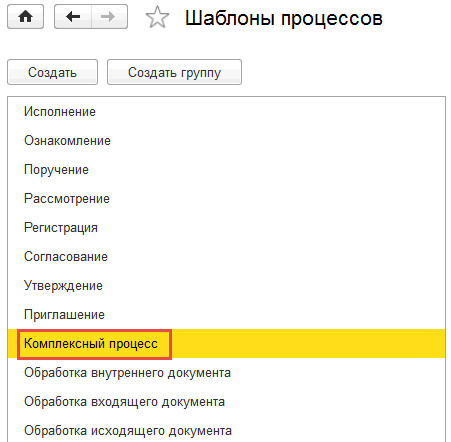Select the Ознакомление template
Screen dimensions: 451x442
pyautogui.click(x=226, y=141)
